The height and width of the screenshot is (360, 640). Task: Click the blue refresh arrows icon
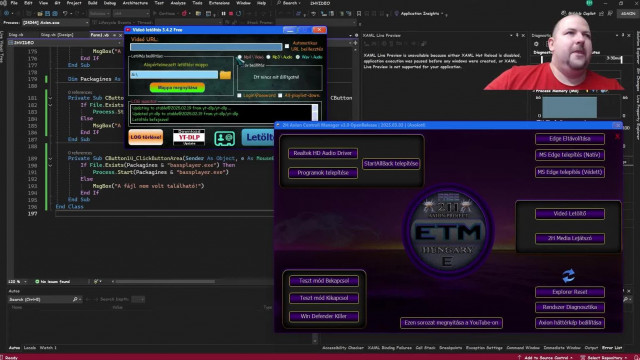click(x=569, y=276)
